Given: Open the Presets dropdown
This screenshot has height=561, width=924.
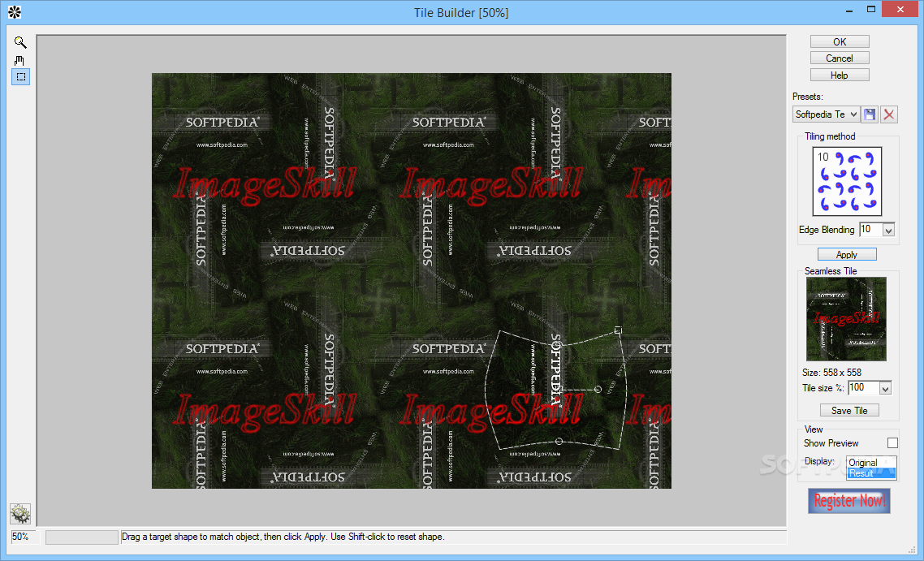Looking at the screenshot, I should pyautogui.click(x=826, y=114).
